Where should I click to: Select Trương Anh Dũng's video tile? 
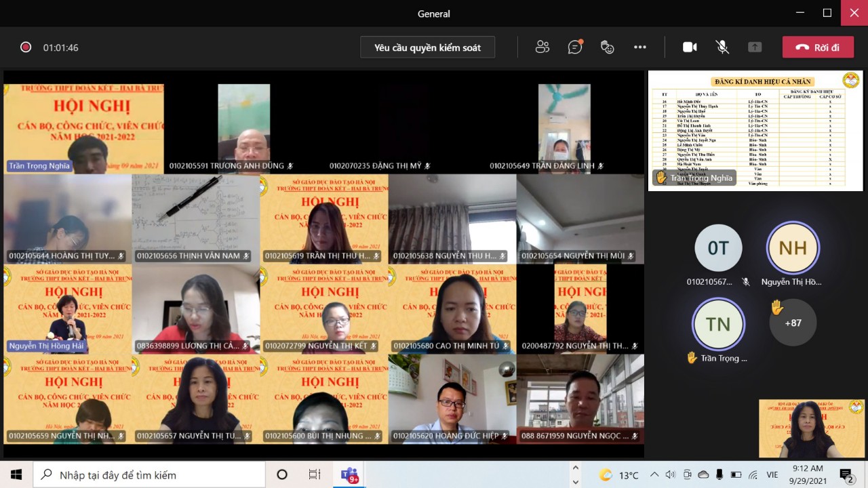pyautogui.click(x=244, y=129)
